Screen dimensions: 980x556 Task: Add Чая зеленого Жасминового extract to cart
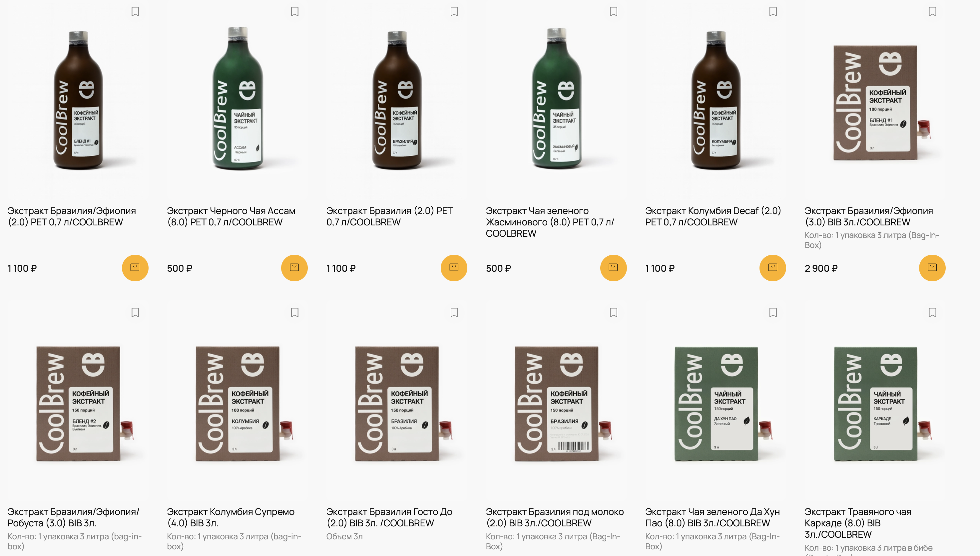point(613,268)
